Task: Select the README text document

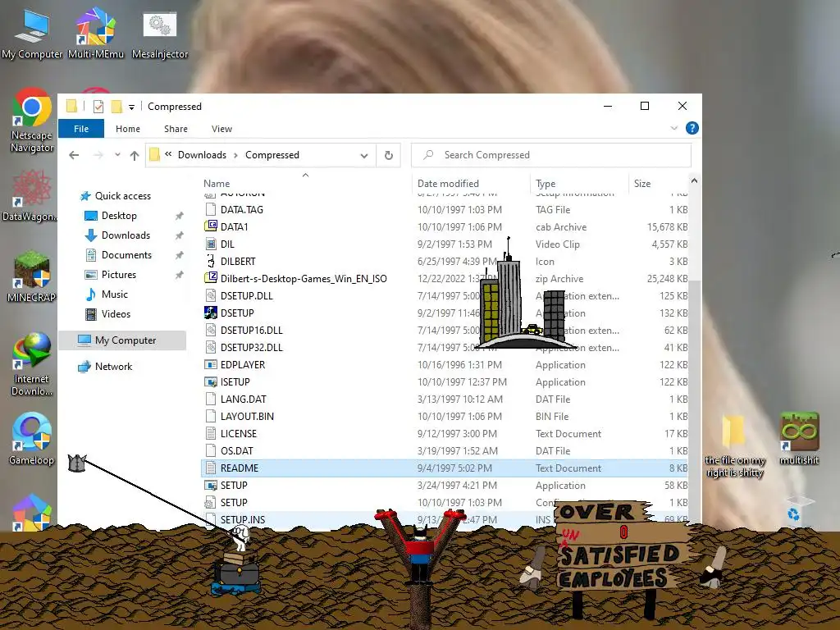Action: (x=445, y=468)
